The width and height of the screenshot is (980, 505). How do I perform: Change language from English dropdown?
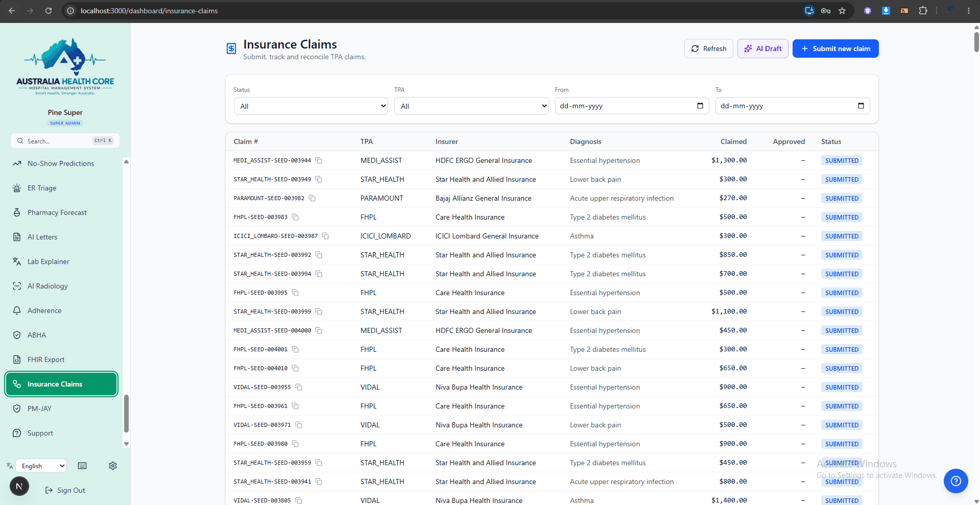pos(41,466)
